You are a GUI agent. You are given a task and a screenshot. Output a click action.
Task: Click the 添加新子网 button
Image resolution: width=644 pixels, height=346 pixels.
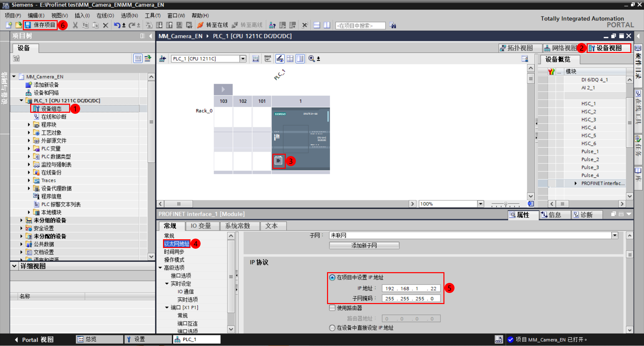click(364, 245)
